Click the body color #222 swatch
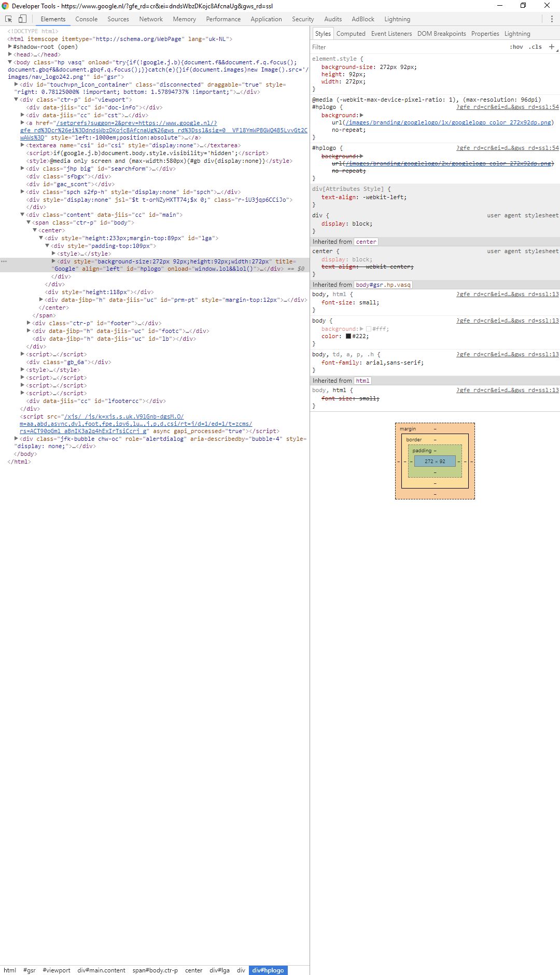Image resolution: width=560 pixels, height=975 pixels. tap(348, 336)
